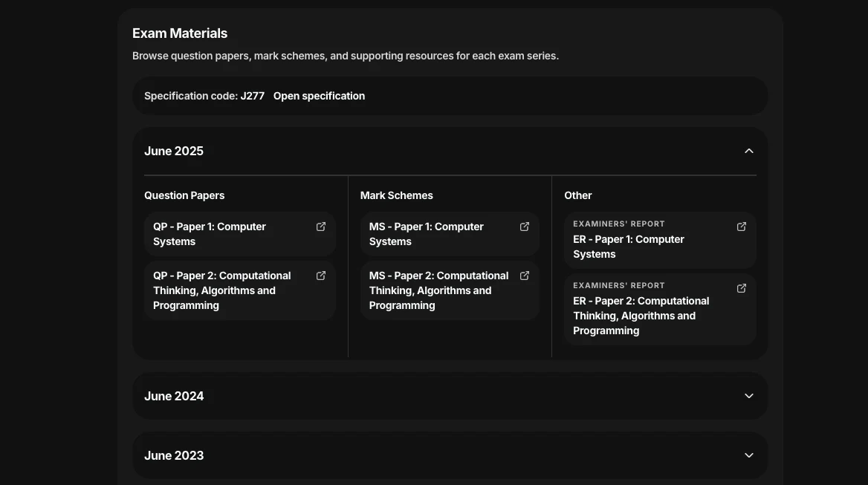The image size is (868, 485).
Task: Open ER - Paper 1: Computer Systems report
Action: coord(661,241)
